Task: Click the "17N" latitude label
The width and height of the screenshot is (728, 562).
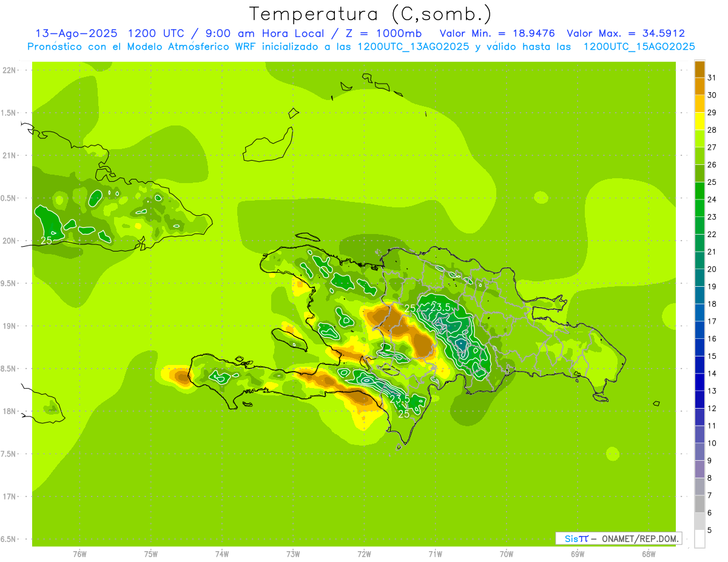Action: (x=10, y=497)
